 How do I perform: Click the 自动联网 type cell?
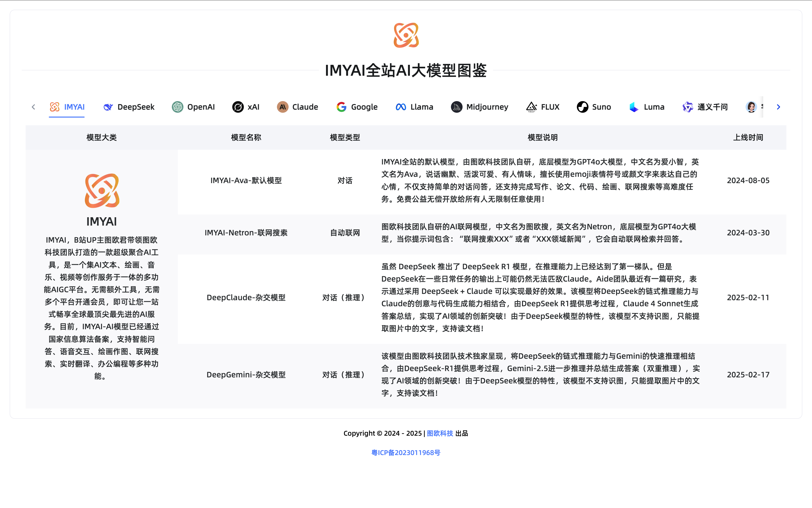point(345,232)
